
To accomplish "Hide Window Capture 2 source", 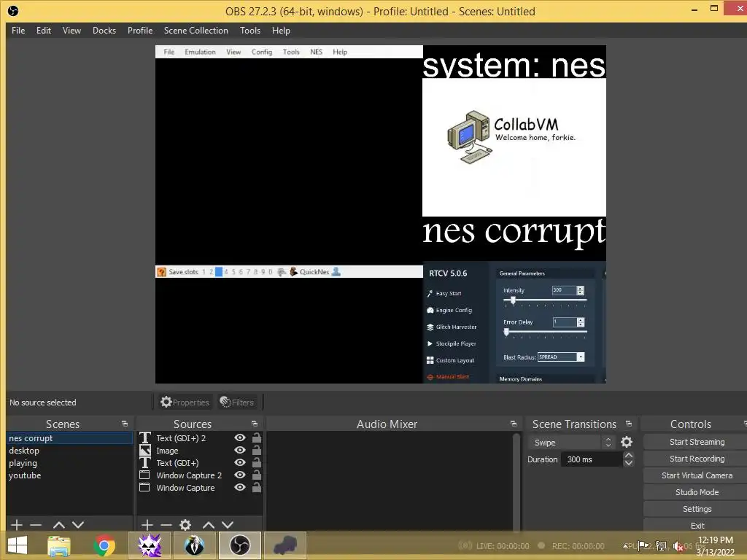I will click(x=240, y=475).
